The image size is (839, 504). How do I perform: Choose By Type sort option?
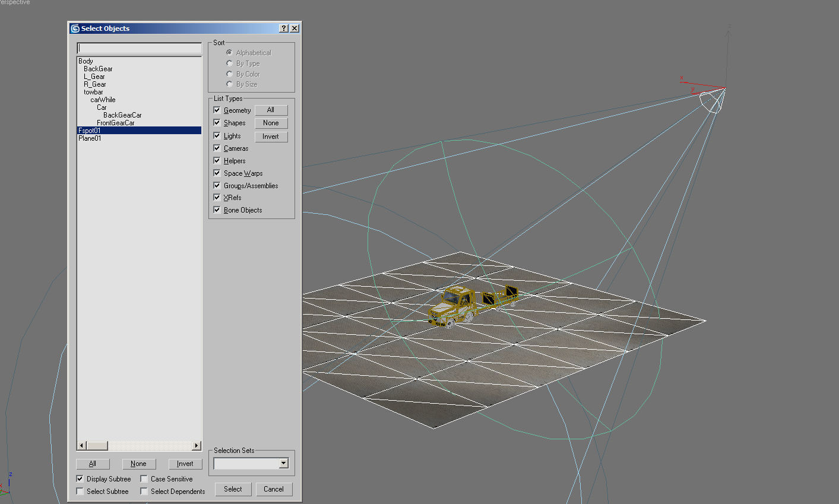(229, 63)
